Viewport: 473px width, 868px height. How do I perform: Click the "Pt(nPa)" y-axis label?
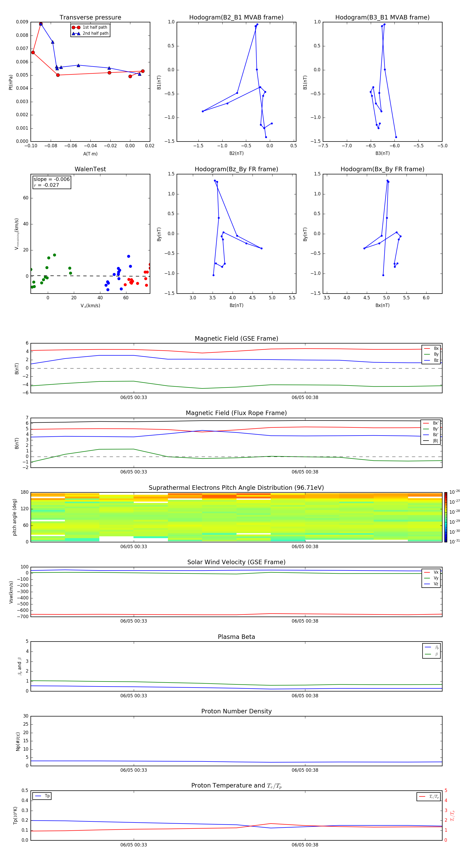[x=11, y=82]
